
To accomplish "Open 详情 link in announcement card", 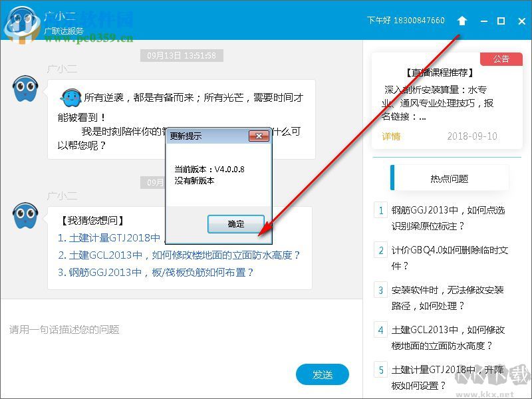I will coord(391,136).
